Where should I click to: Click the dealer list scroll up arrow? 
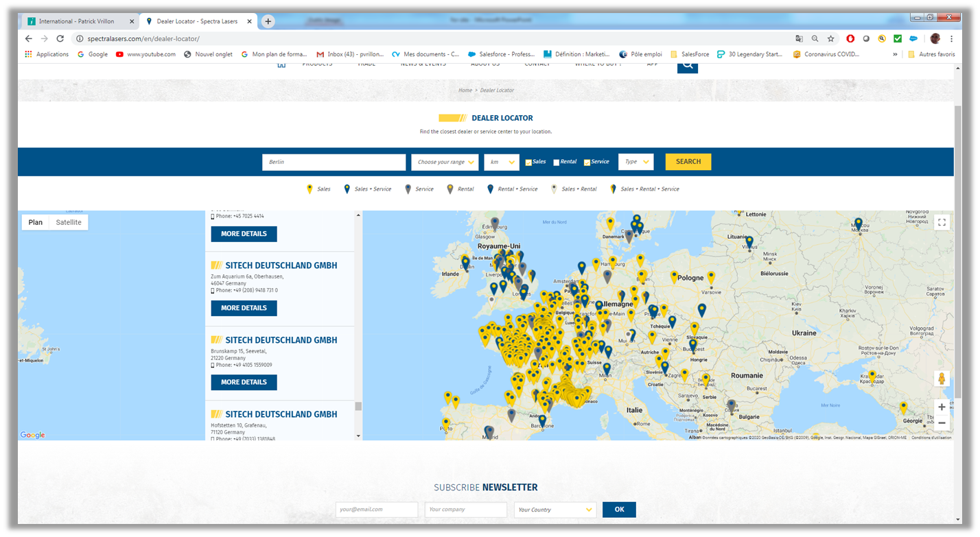(358, 215)
